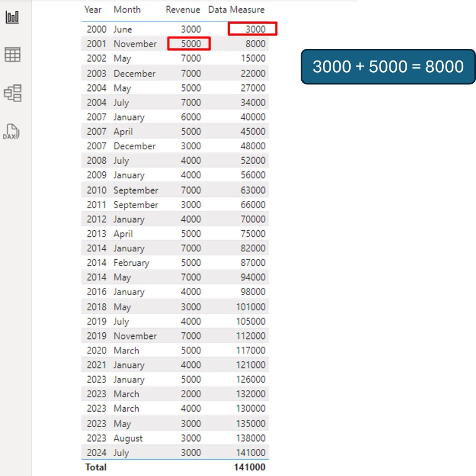Image resolution: width=476 pixels, height=476 pixels.
Task: Open the DAX query view icon
Action: 12,131
